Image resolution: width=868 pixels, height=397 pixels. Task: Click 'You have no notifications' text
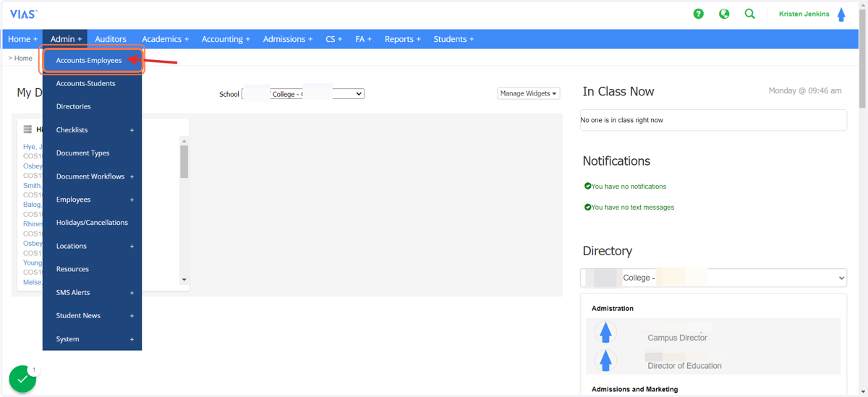[x=629, y=187]
